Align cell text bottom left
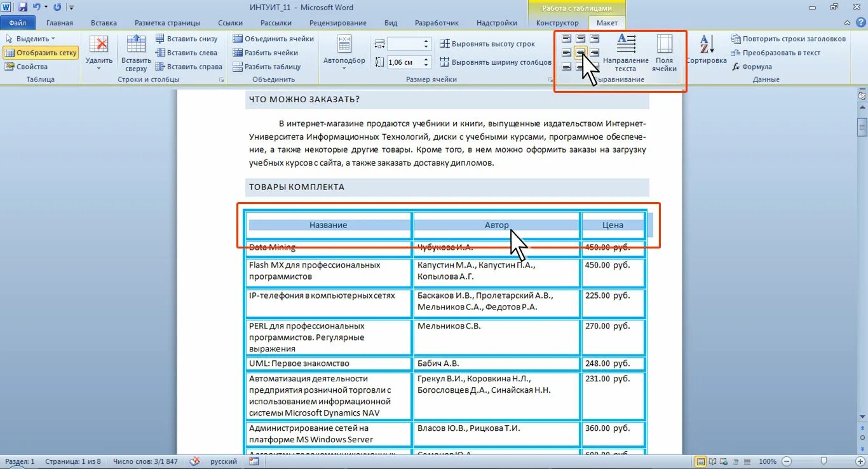 tap(566, 67)
